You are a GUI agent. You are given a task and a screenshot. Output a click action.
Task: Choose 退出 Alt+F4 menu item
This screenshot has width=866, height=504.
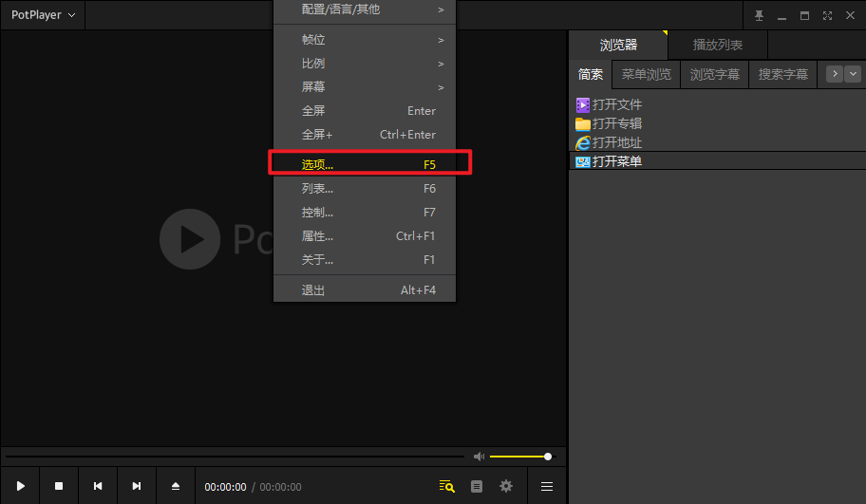click(365, 289)
